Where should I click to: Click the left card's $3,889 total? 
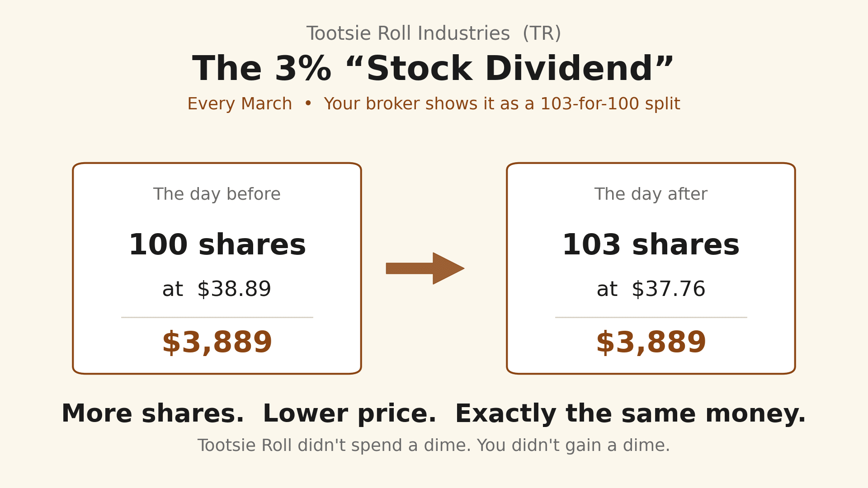217,342
